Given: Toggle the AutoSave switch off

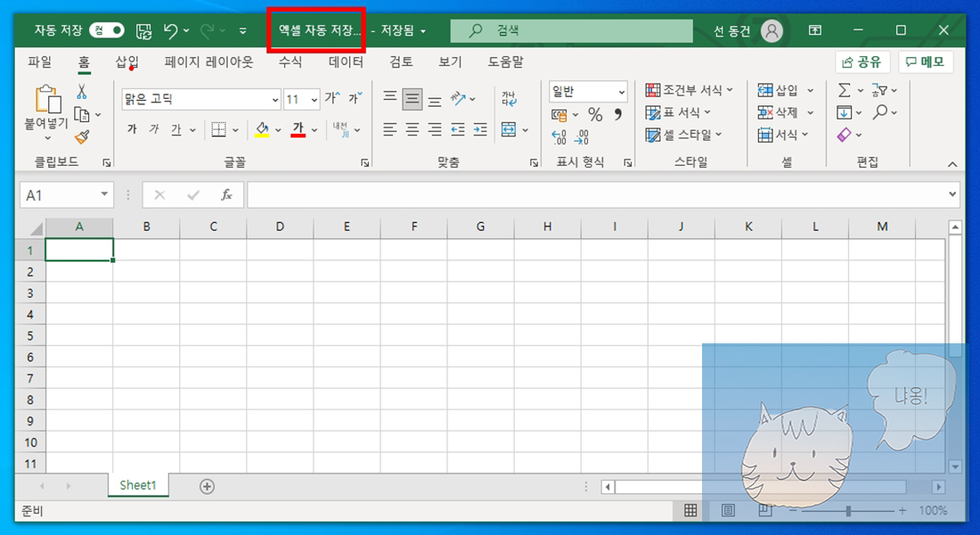Looking at the screenshot, I should pos(106,30).
